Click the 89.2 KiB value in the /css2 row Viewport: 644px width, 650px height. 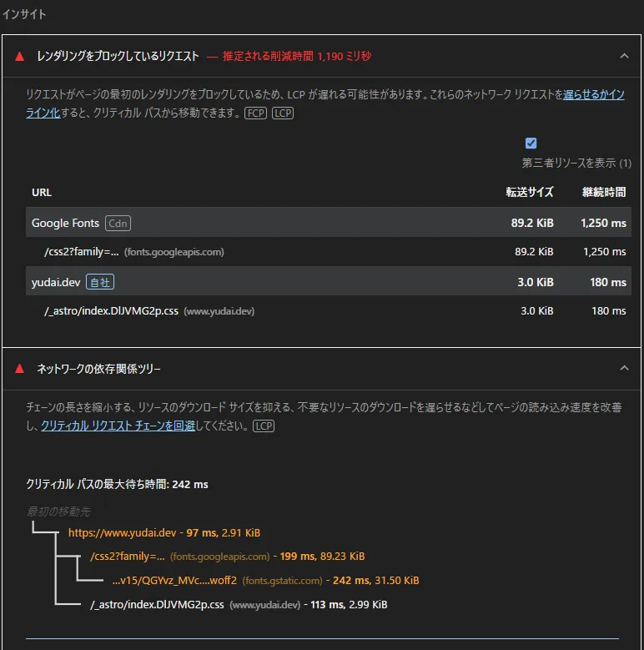click(x=534, y=252)
